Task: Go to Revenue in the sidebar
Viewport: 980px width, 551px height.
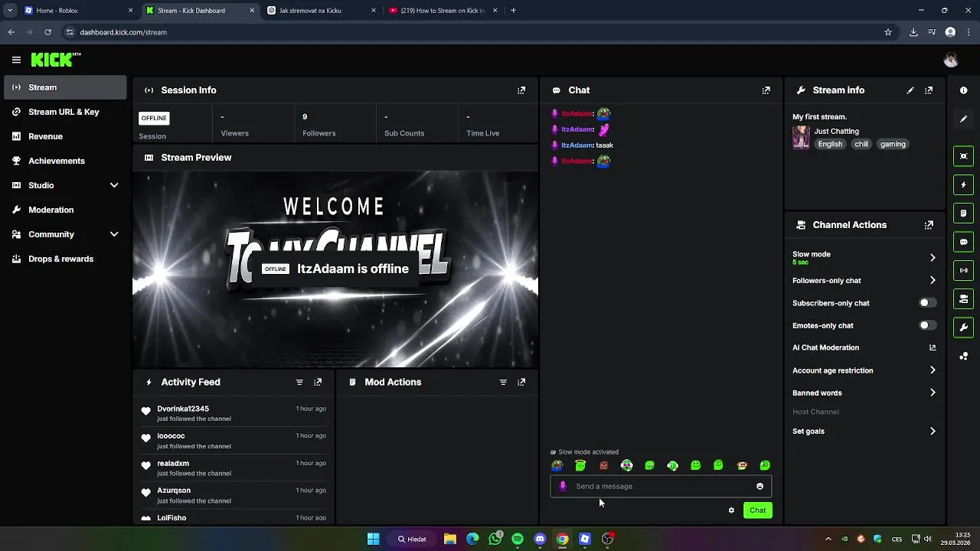Action: (65, 136)
